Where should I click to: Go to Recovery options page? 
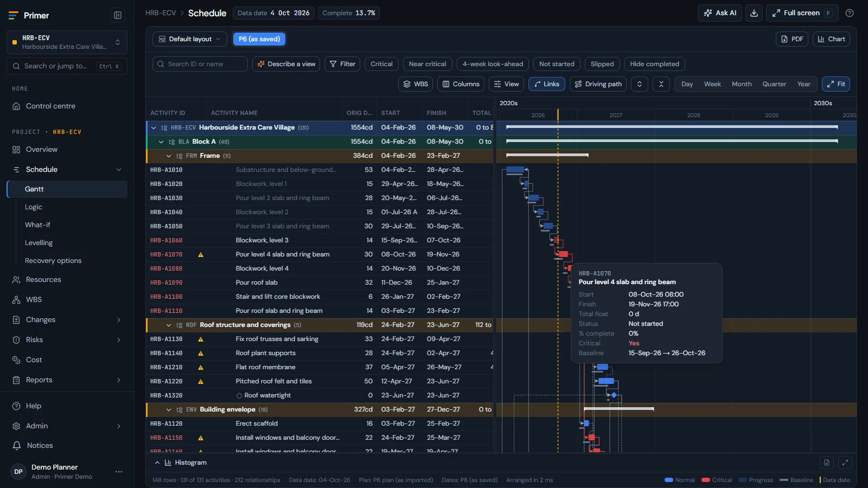[53, 261]
